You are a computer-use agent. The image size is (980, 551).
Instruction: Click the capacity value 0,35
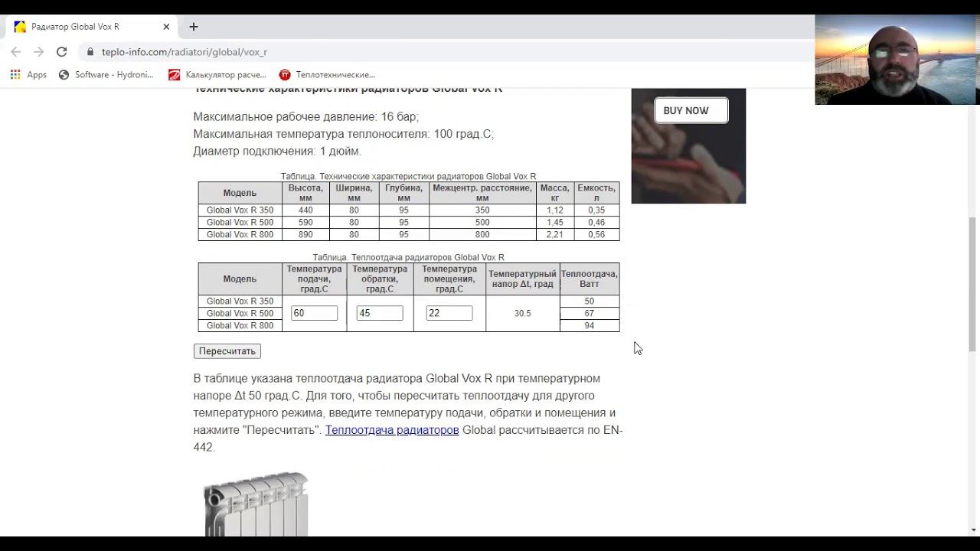click(596, 210)
